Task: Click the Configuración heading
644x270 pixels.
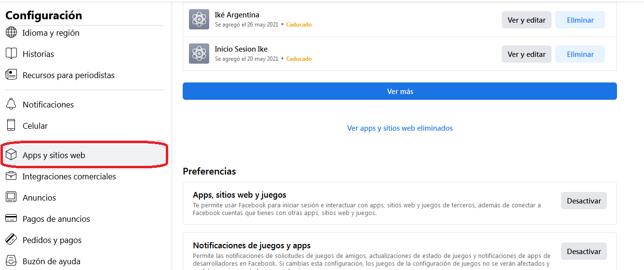Action: (44, 15)
